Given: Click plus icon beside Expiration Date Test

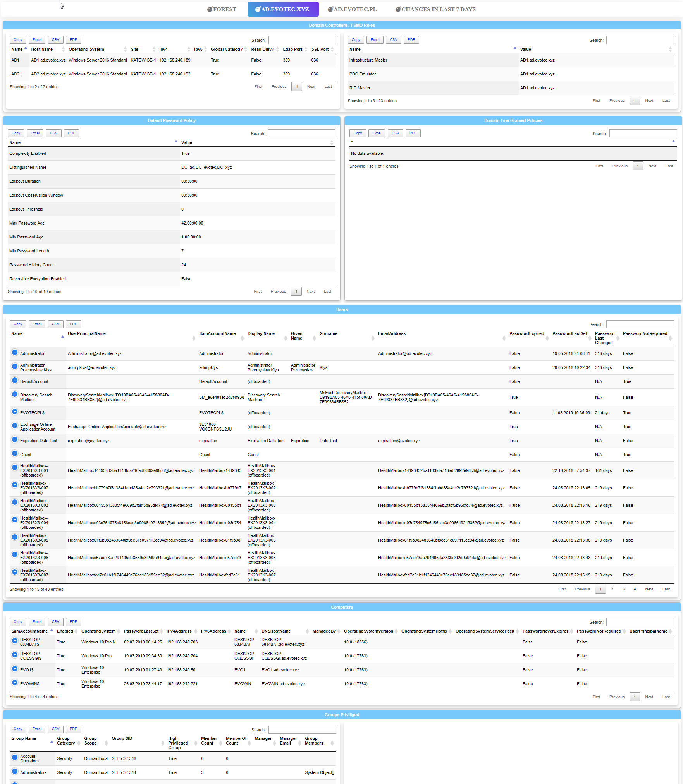Looking at the screenshot, I should point(15,439).
